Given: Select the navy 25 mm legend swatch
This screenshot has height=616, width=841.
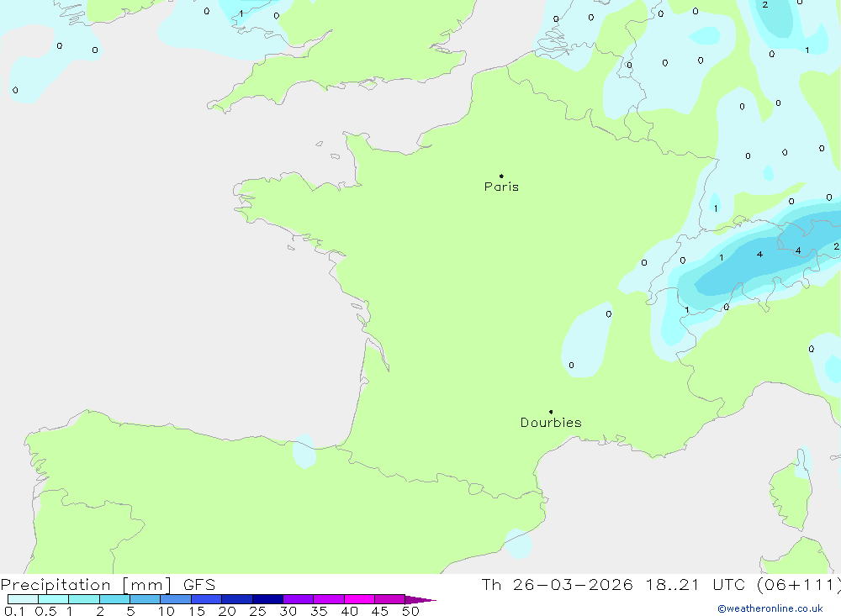Looking at the screenshot, I should point(267,599).
